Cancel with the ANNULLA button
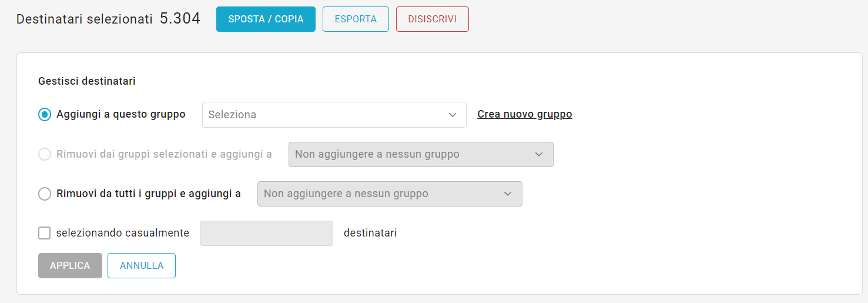The height and width of the screenshot is (303, 868). point(142,265)
